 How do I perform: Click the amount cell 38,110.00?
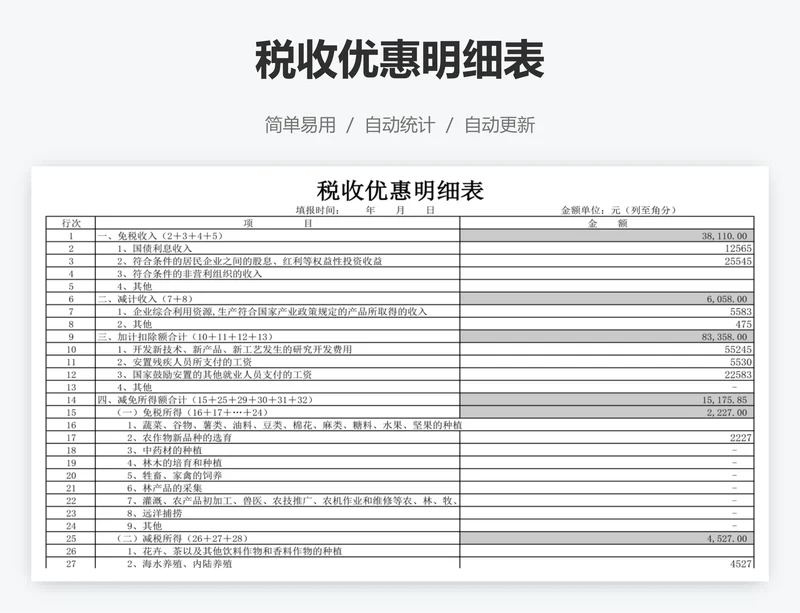point(607,236)
